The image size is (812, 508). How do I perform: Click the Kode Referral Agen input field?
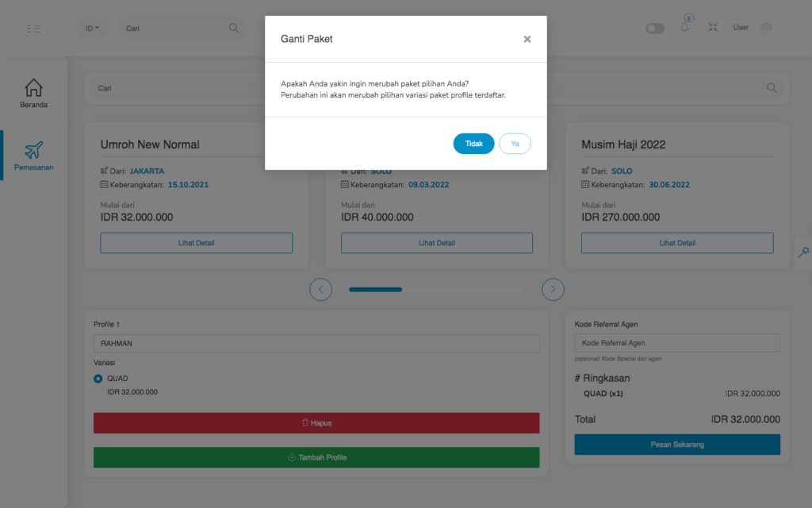coord(677,343)
